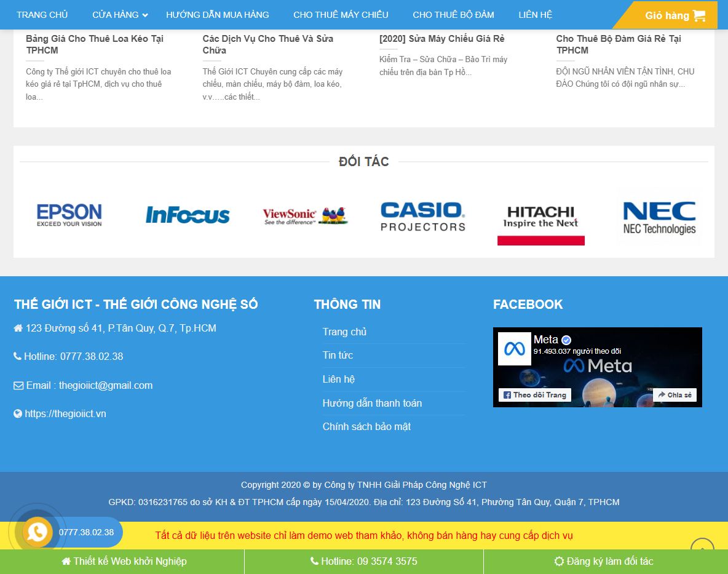This screenshot has width=728, height=574.
Task: Click Hotline: 09 3574 3575 bottom bar
Action: pos(364,562)
